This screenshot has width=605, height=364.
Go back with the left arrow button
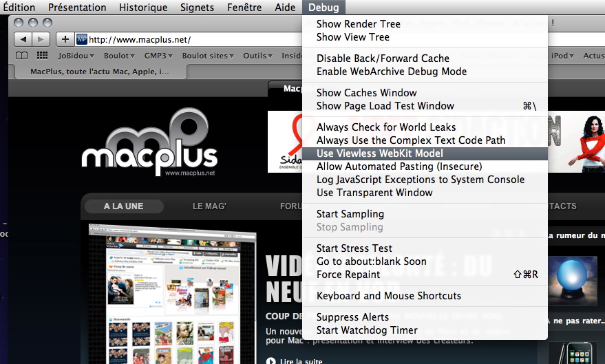pos(23,39)
